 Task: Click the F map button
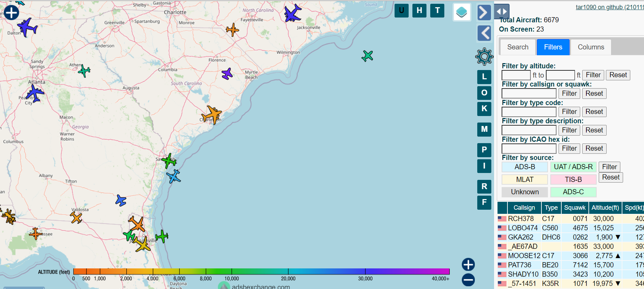click(x=484, y=203)
